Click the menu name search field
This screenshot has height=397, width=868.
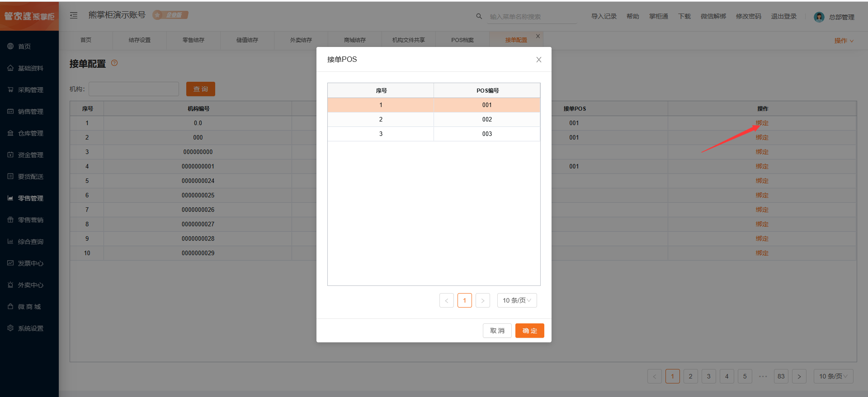[533, 17]
